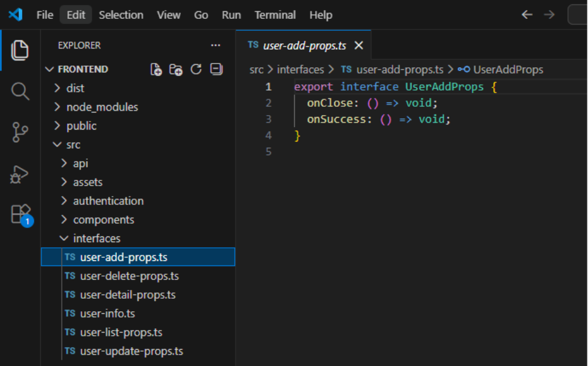588x366 pixels.
Task: Click the New File icon in Explorer
Action: point(156,69)
